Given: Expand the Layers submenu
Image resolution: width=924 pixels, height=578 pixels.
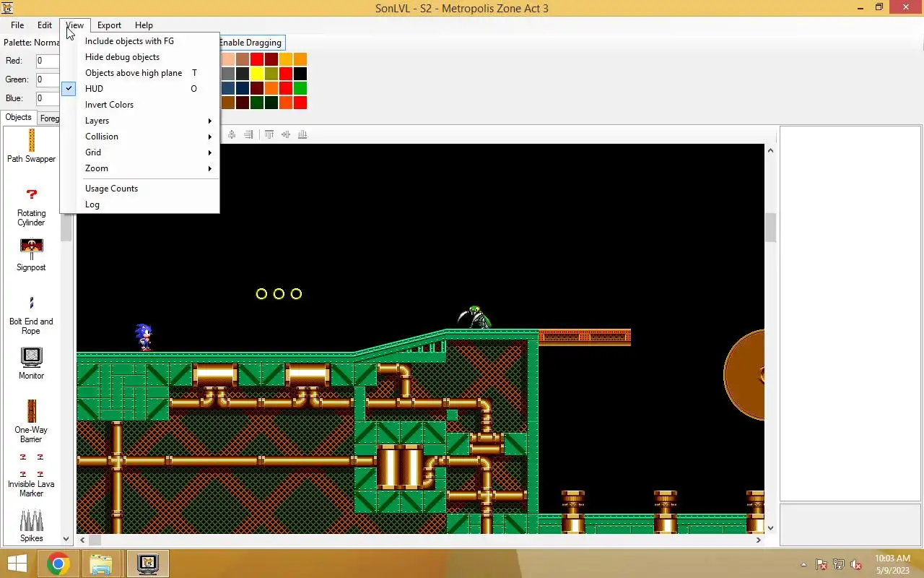Looking at the screenshot, I should tap(139, 121).
